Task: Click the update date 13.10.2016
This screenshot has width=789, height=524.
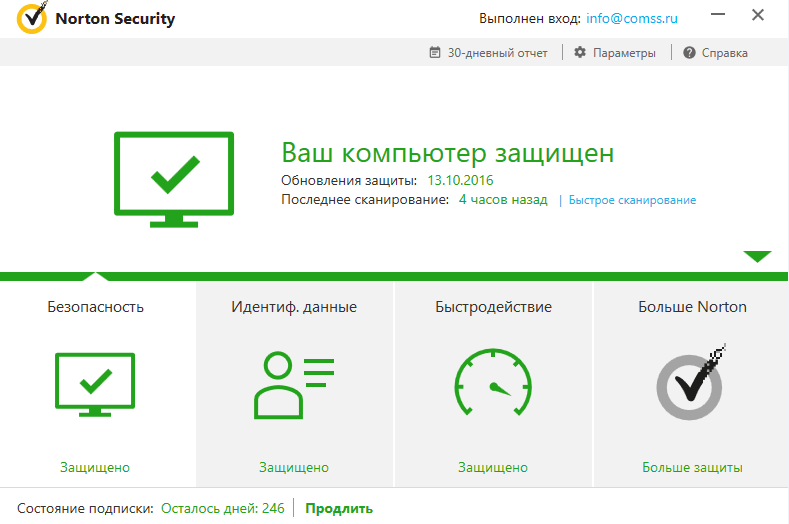Action: pyautogui.click(x=460, y=180)
